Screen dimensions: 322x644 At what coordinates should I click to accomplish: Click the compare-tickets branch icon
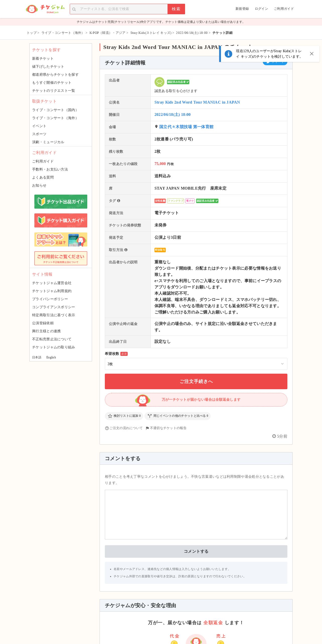click(150, 416)
